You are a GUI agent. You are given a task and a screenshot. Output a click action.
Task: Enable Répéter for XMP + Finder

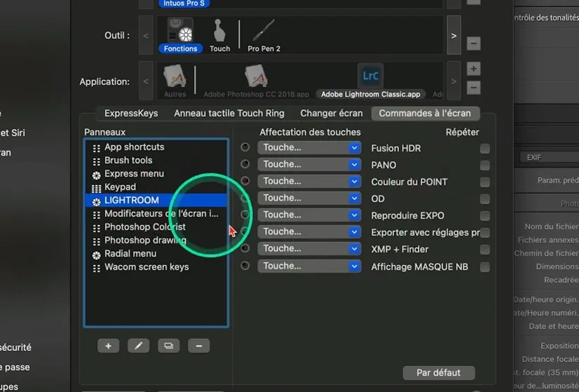pyautogui.click(x=485, y=250)
